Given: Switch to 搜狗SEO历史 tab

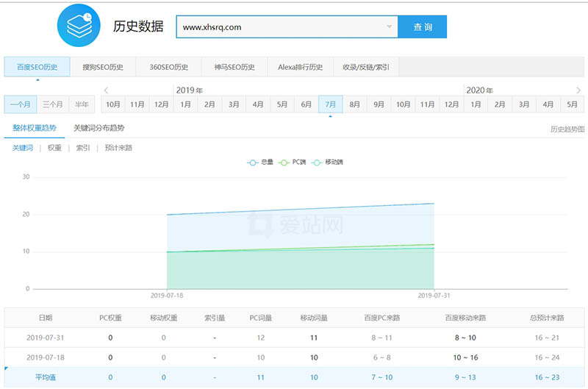Looking at the screenshot, I should coord(103,67).
